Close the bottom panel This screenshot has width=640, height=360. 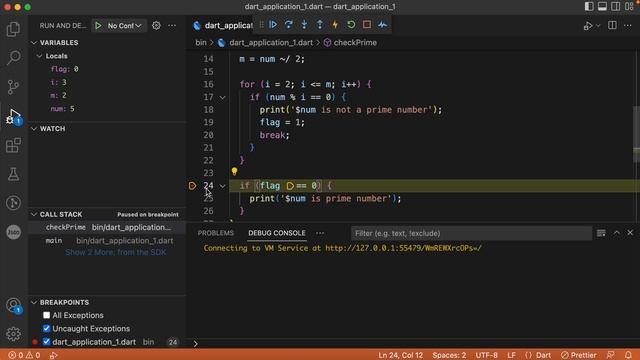pos(630,233)
